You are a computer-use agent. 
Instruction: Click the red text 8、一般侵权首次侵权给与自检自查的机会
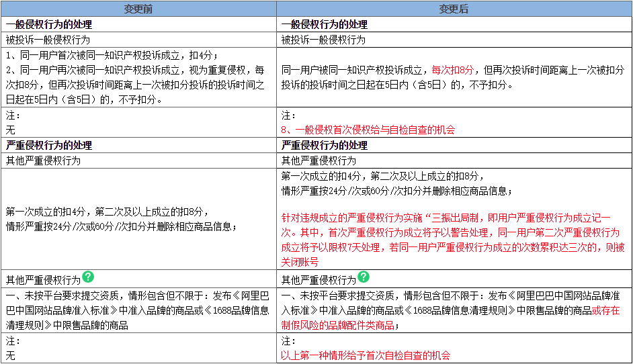(x=368, y=130)
